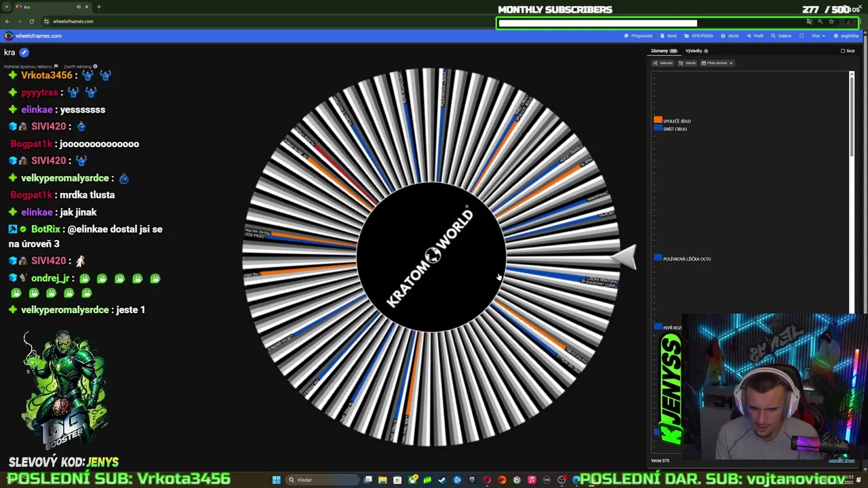Open Epic Games launcher from taskbar
The width and height of the screenshot is (868, 488).
click(x=472, y=480)
